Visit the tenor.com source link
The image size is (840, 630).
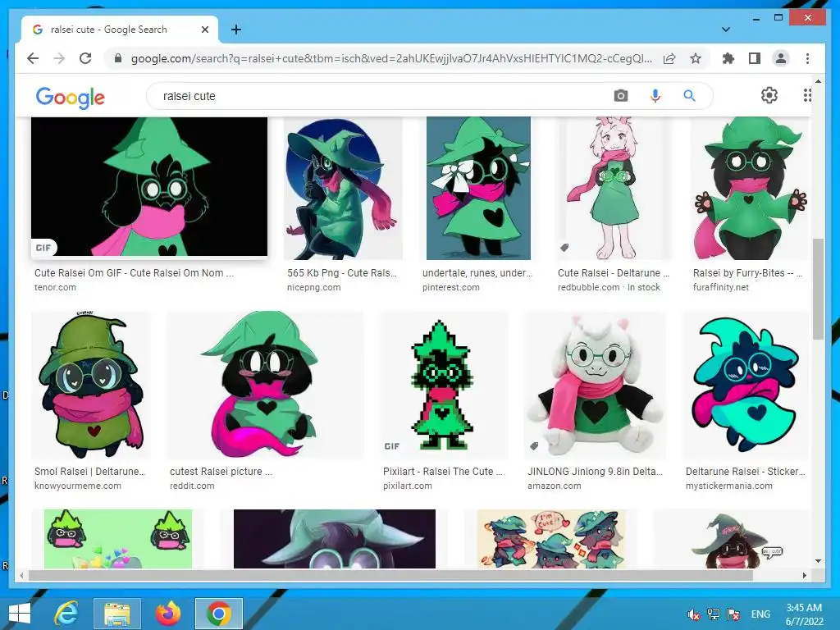click(x=55, y=287)
